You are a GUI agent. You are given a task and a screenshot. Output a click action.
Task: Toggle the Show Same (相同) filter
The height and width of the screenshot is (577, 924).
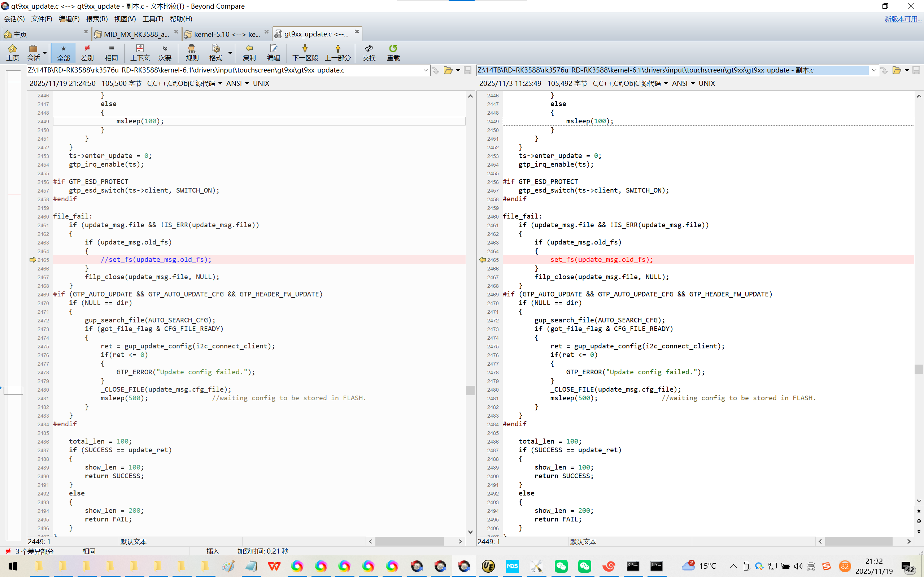pos(111,52)
